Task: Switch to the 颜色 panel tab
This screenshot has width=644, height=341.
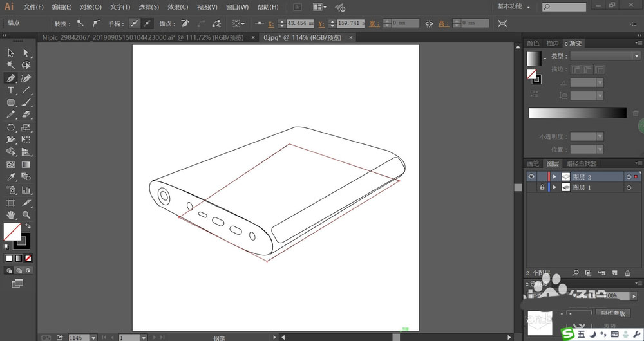Action: pyautogui.click(x=533, y=43)
